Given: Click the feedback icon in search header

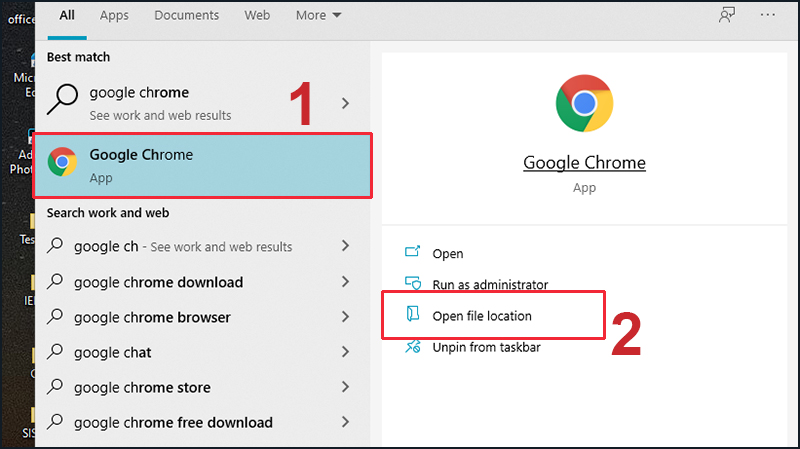Looking at the screenshot, I should coord(727,15).
